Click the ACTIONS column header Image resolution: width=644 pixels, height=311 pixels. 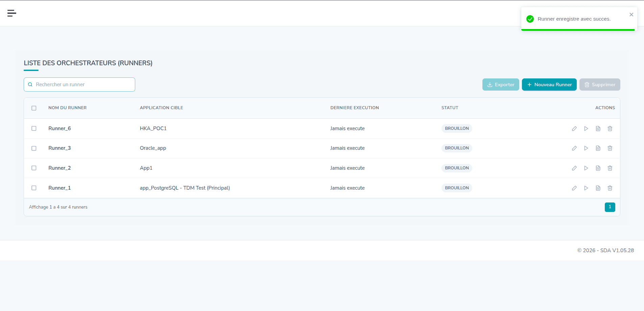605,108
